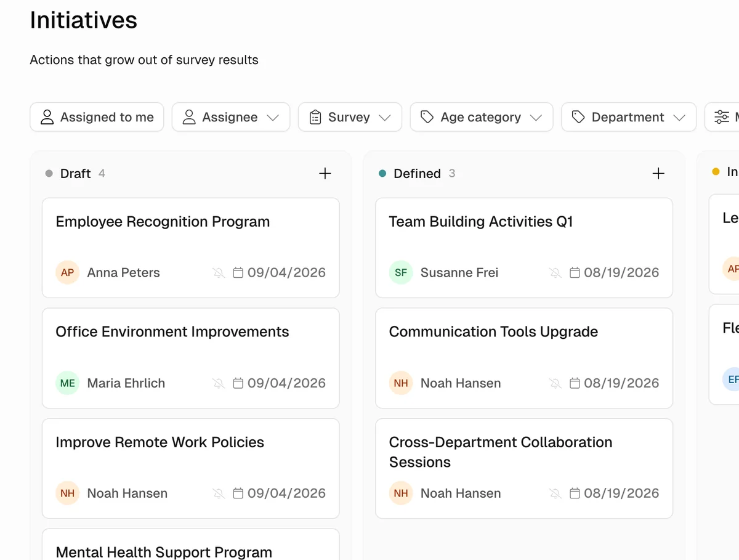The image size is (739, 560).
Task: Open the Improve Remote Work Policies card
Action: [191, 468]
